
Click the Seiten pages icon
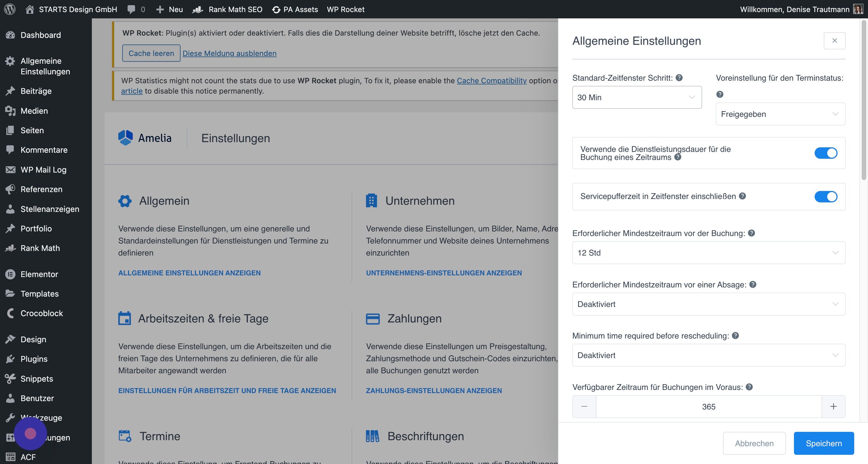10,130
